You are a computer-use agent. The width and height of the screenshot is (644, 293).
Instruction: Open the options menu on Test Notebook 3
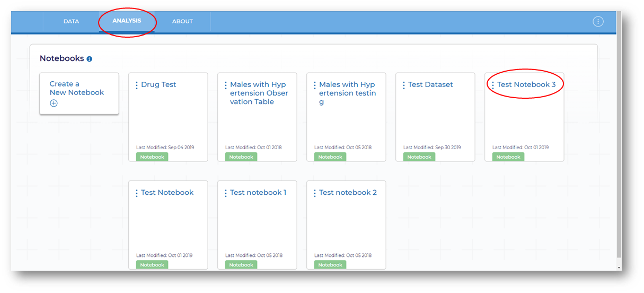click(x=493, y=85)
